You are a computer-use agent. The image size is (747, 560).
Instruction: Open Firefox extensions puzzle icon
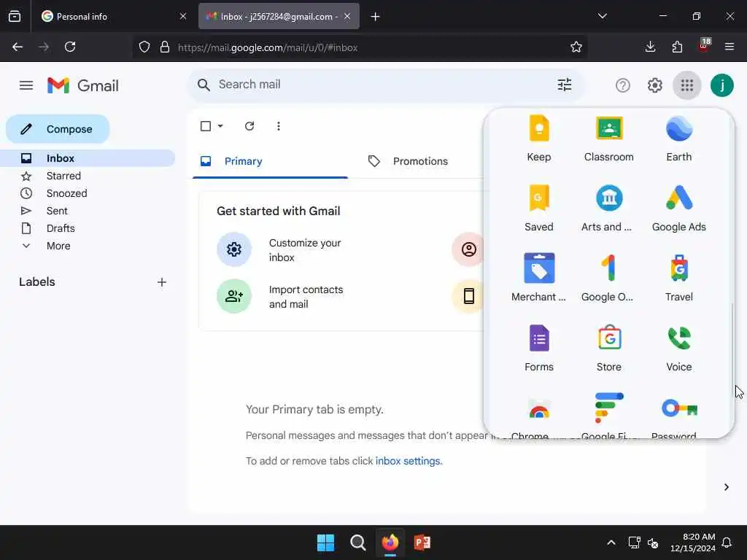(x=677, y=47)
